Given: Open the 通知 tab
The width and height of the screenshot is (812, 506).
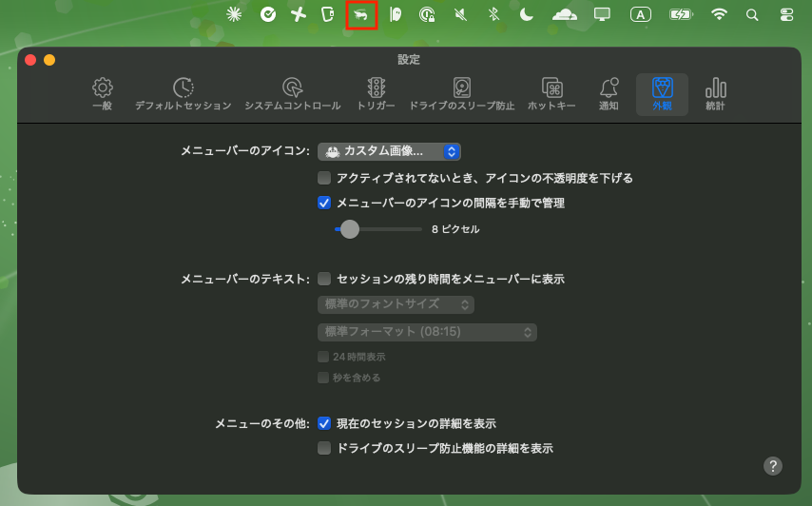Looking at the screenshot, I should (x=609, y=94).
